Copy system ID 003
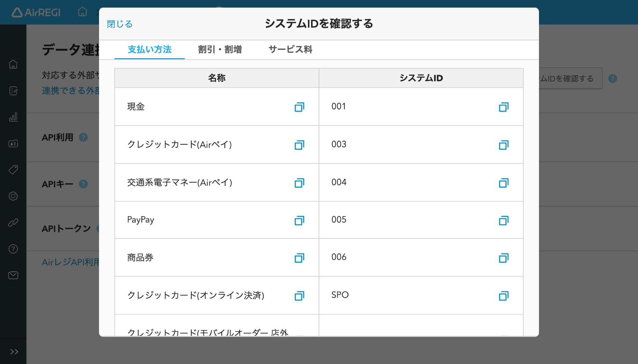 [504, 145]
